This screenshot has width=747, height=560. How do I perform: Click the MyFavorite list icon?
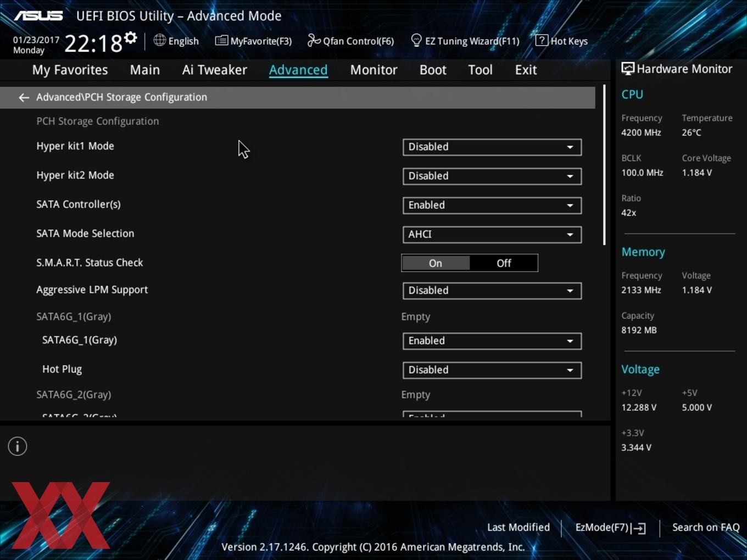coord(221,41)
